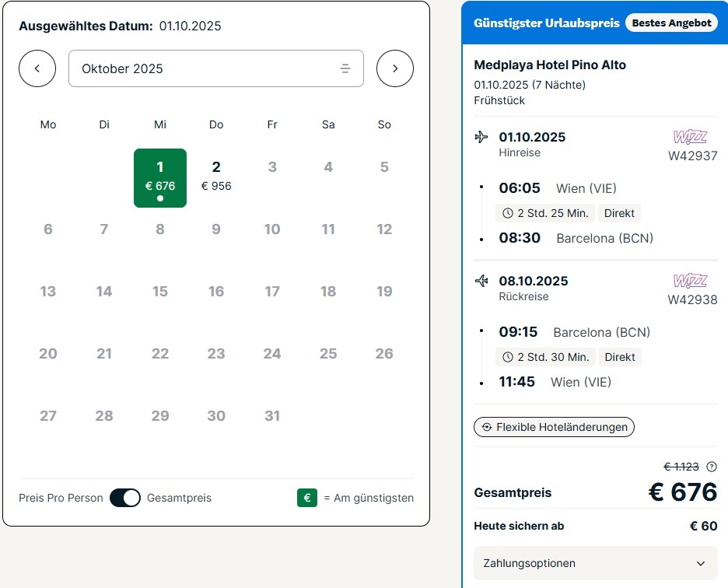Toggle Preis Pro Person / Gesamtpreis switch

(125, 498)
